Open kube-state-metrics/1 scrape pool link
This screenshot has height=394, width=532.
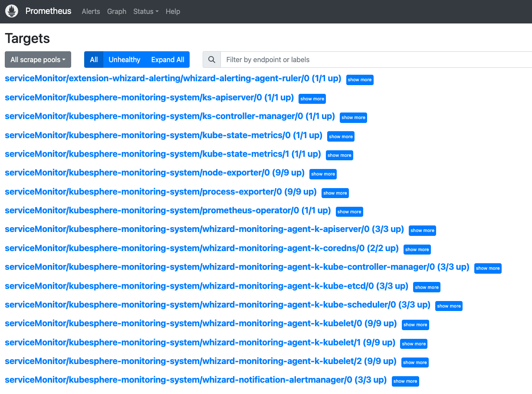[163, 154]
